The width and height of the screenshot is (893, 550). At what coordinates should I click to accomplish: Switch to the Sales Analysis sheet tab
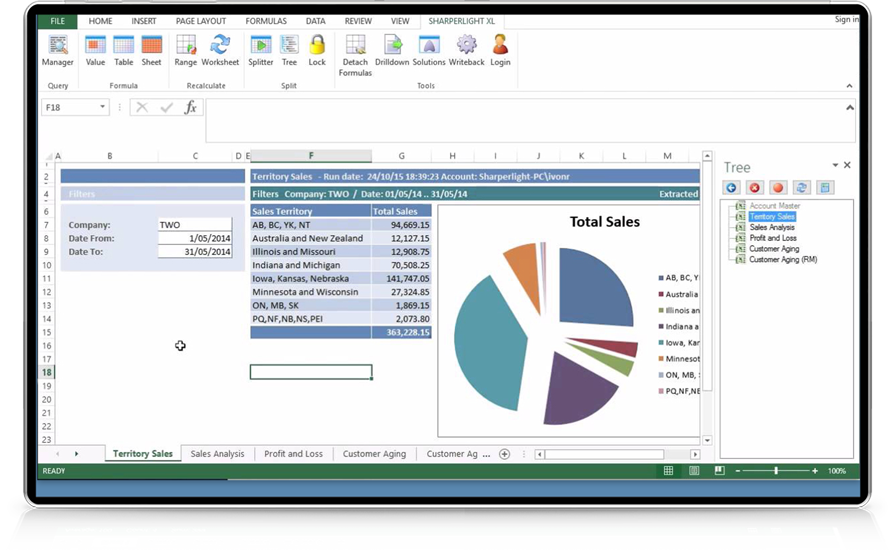[x=217, y=454]
